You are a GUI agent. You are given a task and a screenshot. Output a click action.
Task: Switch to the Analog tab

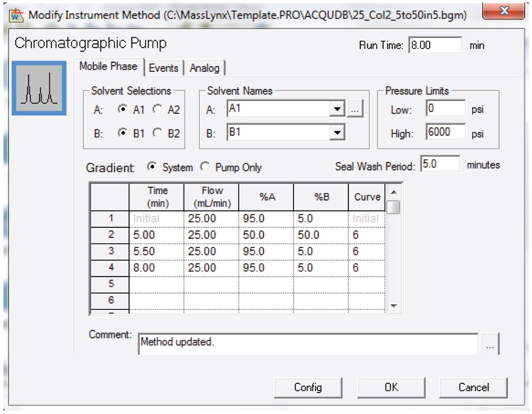(x=204, y=68)
